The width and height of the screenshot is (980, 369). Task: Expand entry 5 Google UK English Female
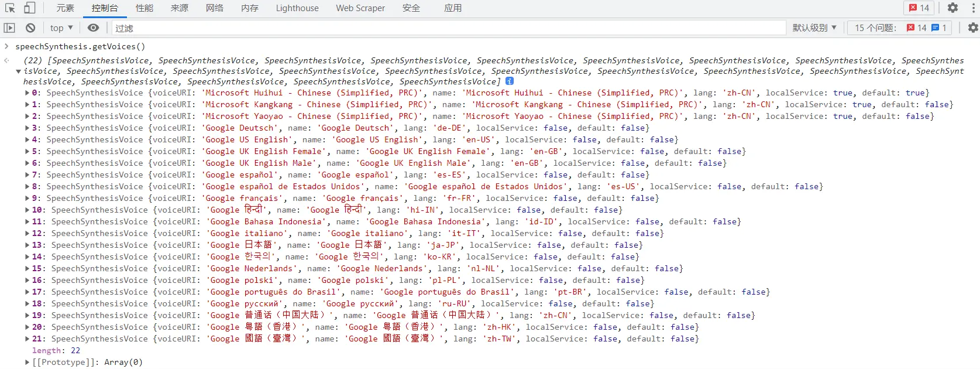[27, 151]
